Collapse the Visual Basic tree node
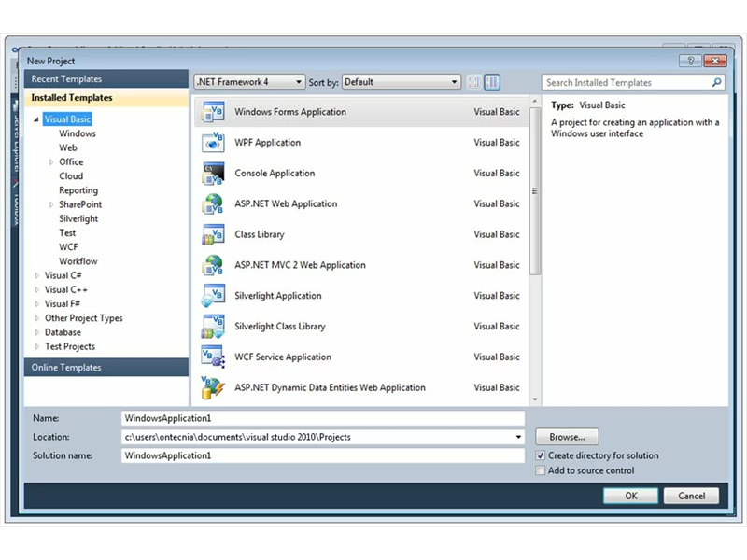The width and height of the screenshot is (747, 560). point(36,119)
